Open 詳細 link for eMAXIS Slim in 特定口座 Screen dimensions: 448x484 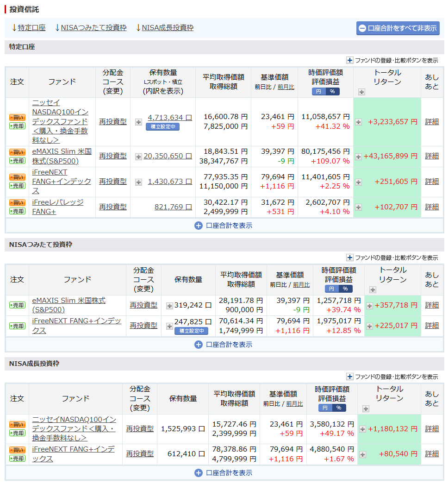click(x=432, y=156)
